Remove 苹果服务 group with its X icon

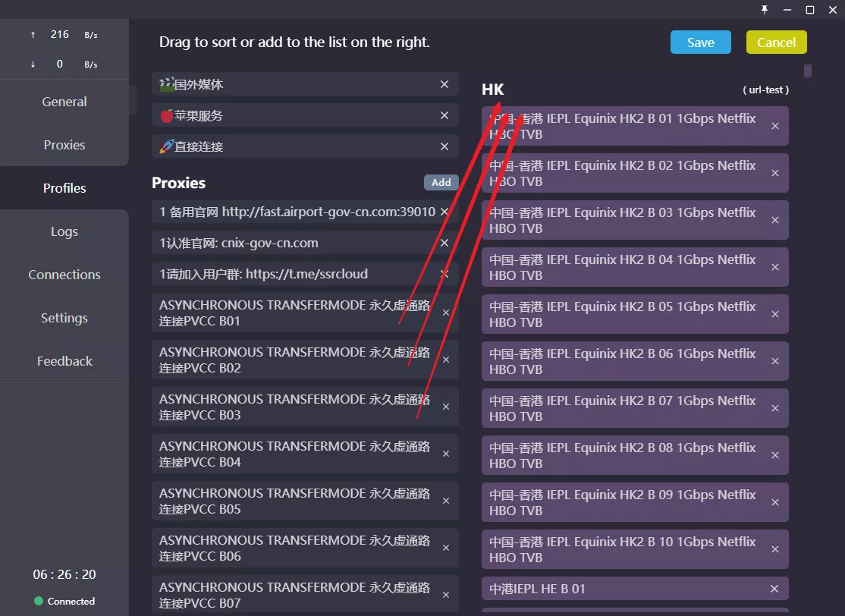tap(444, 115)
